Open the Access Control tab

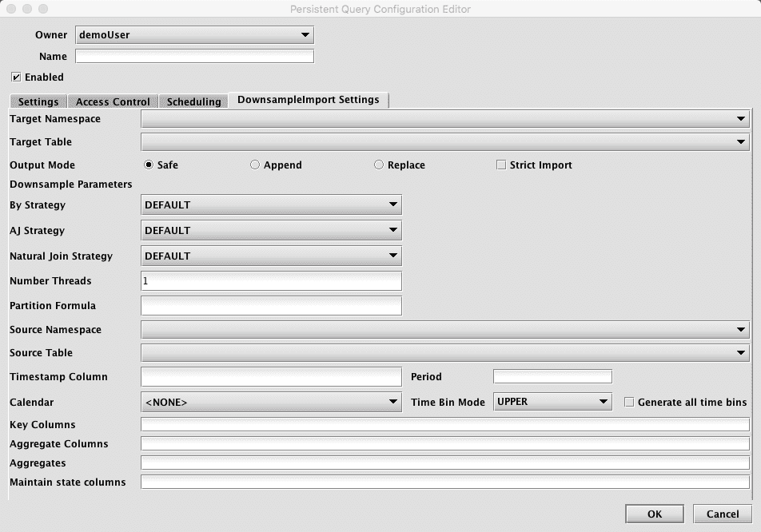(113, 101)
